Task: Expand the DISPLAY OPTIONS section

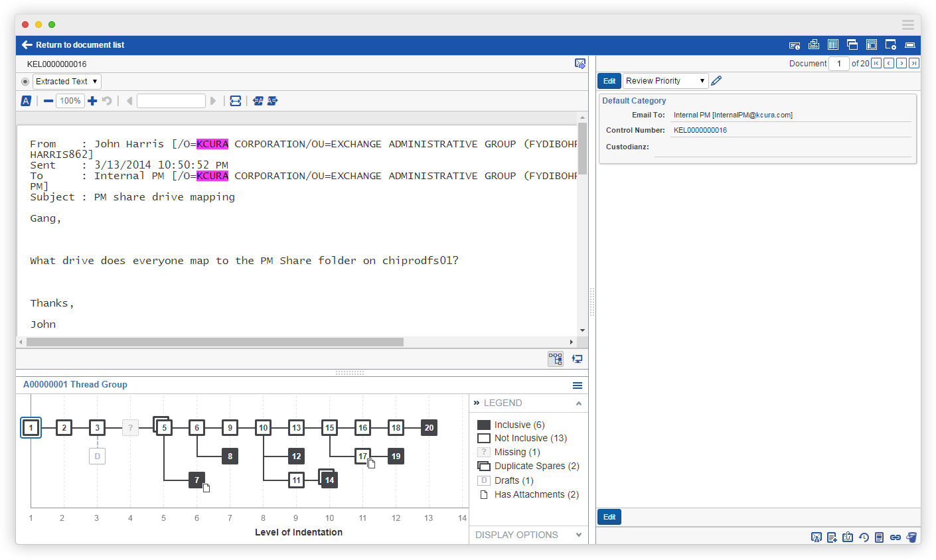Action: [579, 535]
